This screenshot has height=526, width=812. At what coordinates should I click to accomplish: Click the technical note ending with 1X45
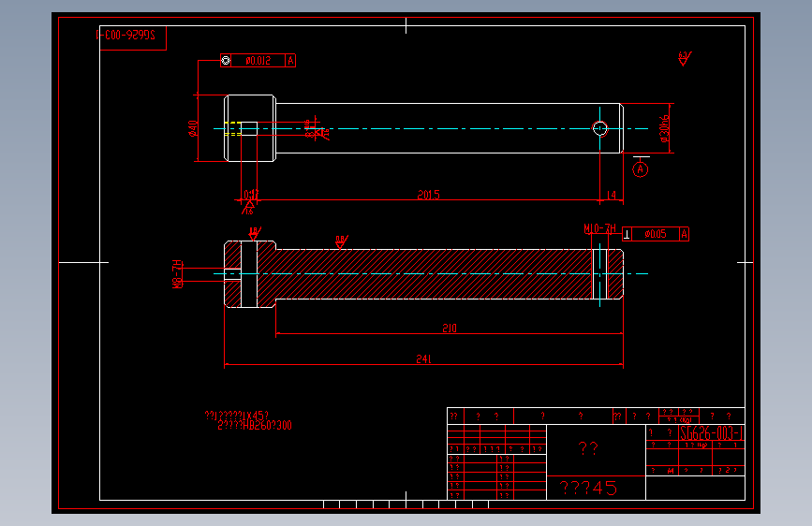tap(237, 416)
